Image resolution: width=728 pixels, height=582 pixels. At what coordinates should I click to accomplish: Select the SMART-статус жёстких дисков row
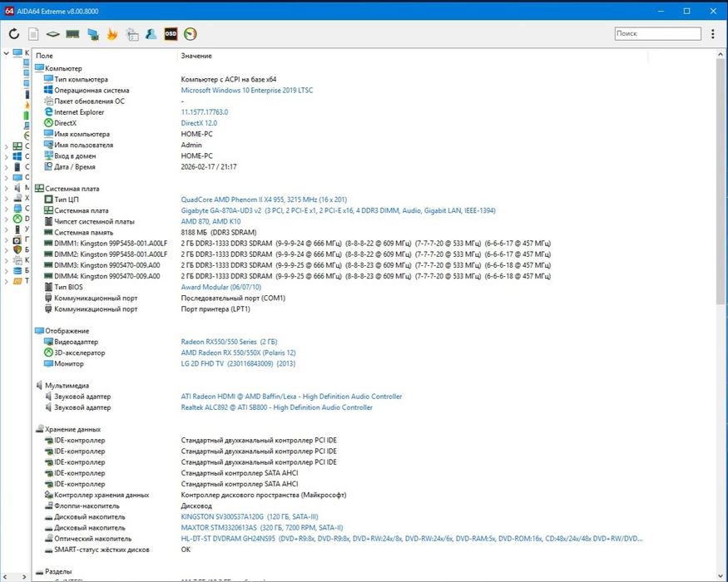(x=102, y=550)
